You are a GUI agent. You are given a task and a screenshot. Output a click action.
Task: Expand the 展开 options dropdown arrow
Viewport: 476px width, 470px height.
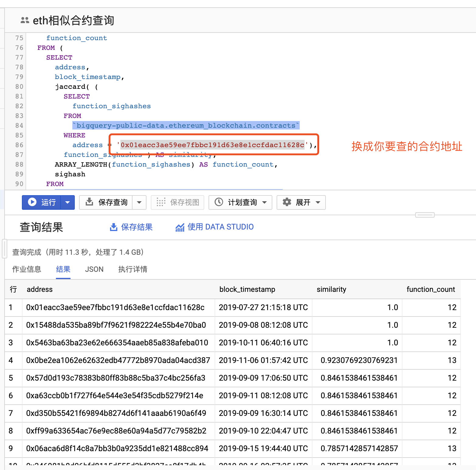tap(318, 202)
